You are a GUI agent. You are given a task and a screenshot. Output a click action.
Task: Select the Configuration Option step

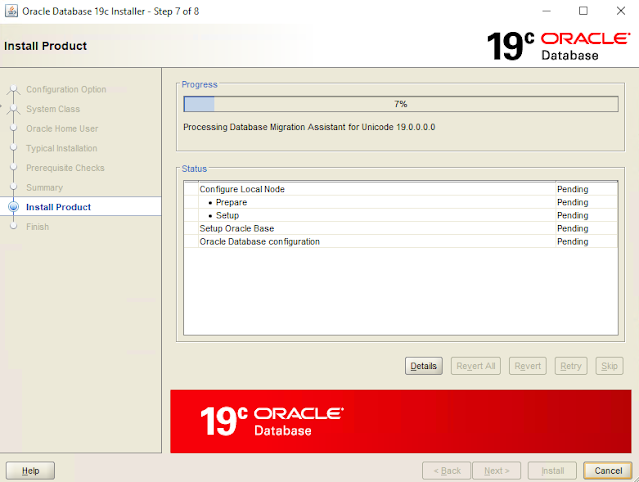click(x=66, y=89)
